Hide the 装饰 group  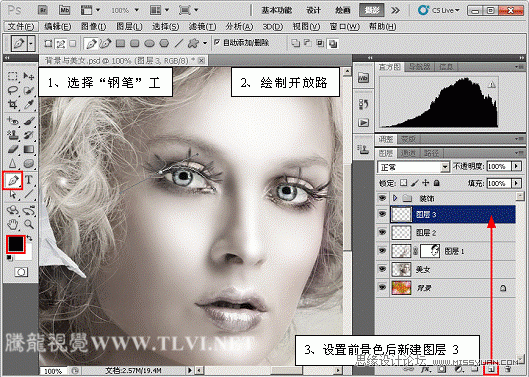(x=382, y=198)
